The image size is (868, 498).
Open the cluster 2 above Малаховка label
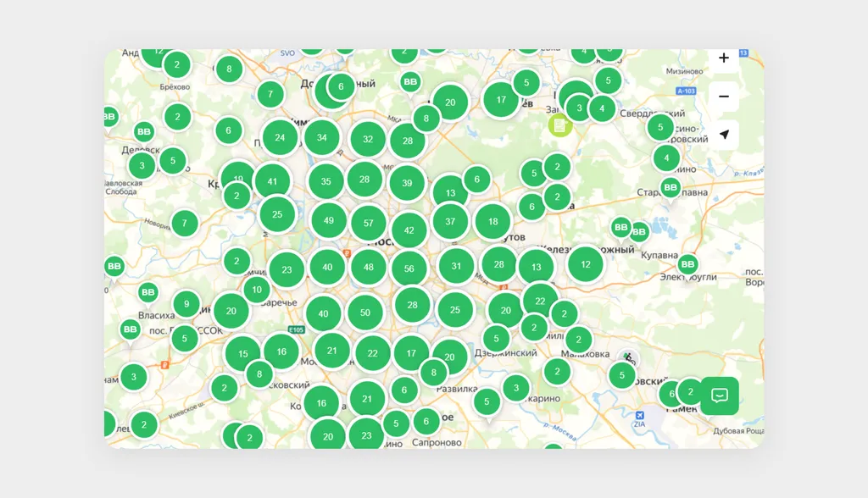[578, 339]
